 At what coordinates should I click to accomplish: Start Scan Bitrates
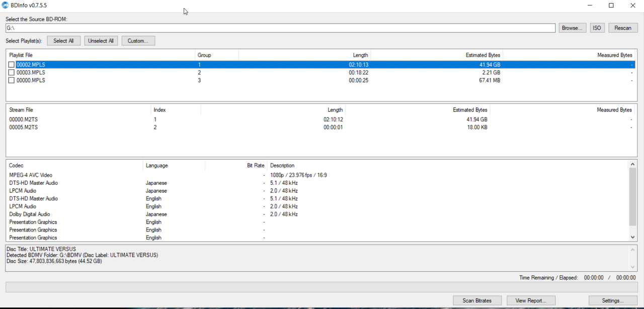[477, 300]
